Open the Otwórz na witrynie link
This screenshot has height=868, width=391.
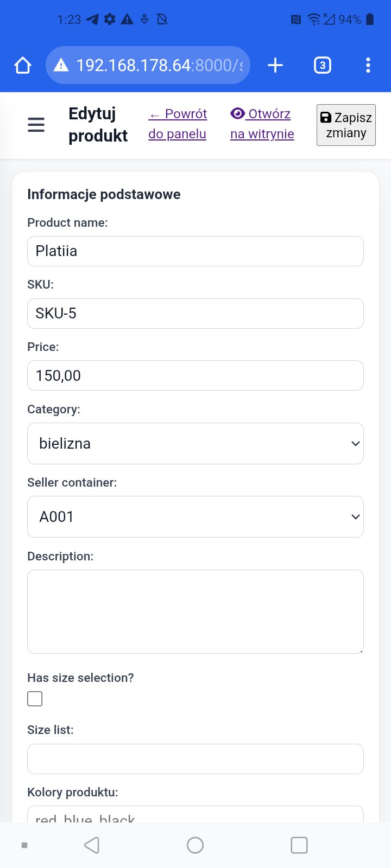click(262, 124)
